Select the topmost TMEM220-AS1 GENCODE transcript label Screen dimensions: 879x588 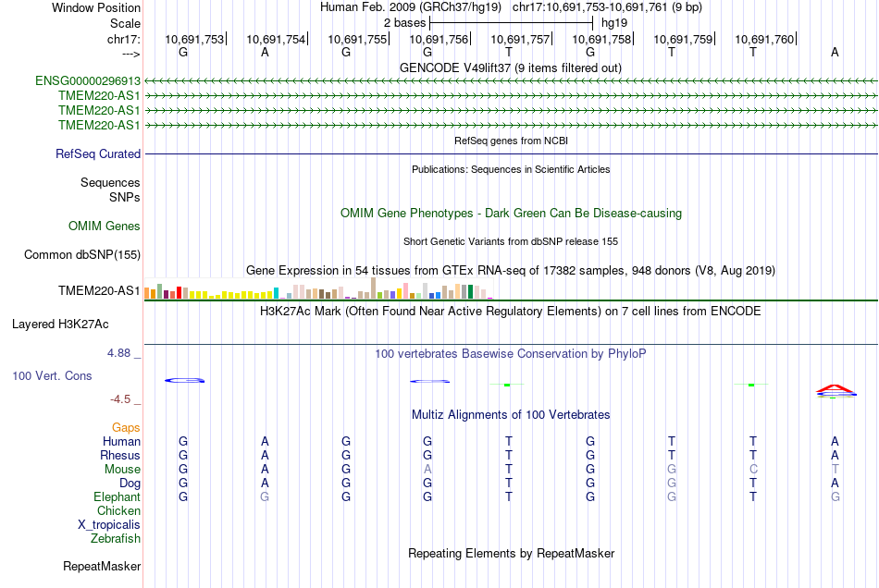click(x=99, y=96)
